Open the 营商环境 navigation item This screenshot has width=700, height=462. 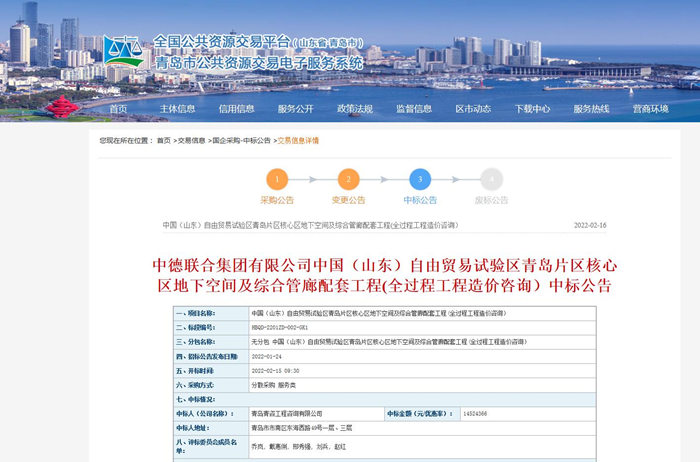pyautogui.click(x=650, y=109)
